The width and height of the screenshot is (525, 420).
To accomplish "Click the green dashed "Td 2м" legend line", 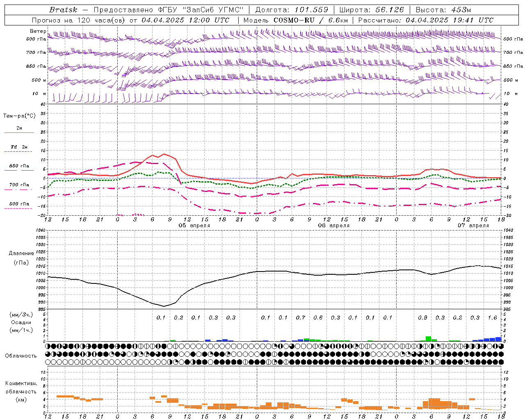I will [x=18, y=152].
